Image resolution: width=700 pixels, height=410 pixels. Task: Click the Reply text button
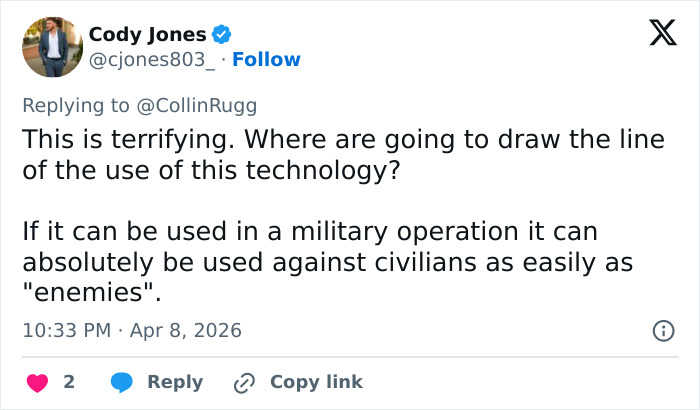coord(175,382)
